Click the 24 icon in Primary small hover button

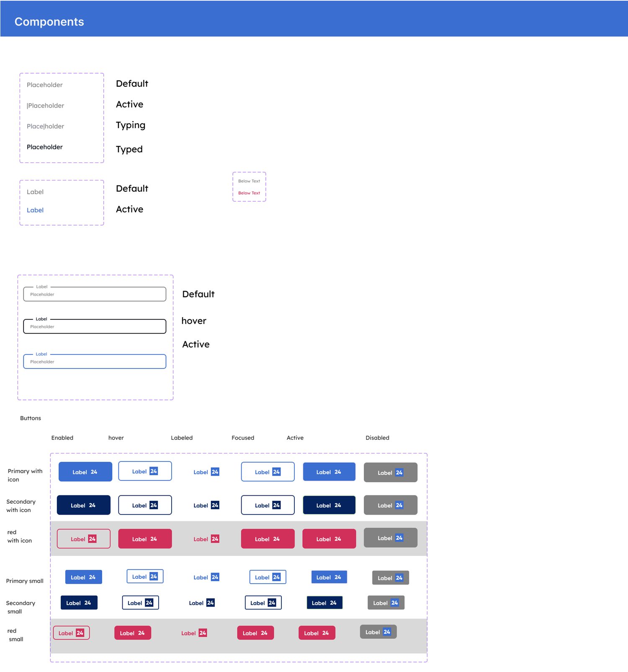154,577
